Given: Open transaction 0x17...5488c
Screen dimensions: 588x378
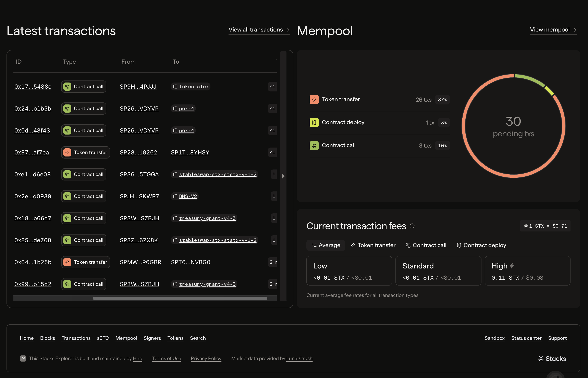Looking at the screenshot, I should [33, 87].
